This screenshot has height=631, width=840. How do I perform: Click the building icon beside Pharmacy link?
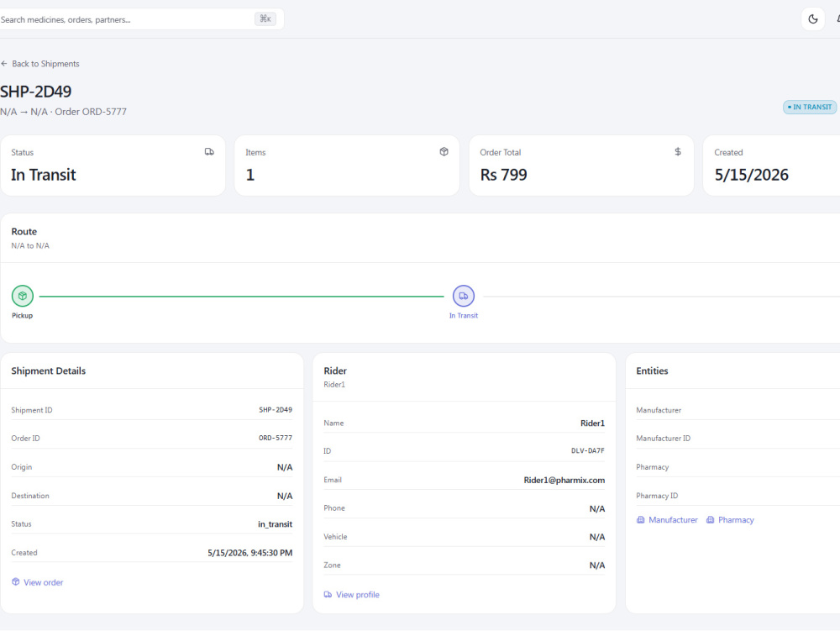pos(710,520)
